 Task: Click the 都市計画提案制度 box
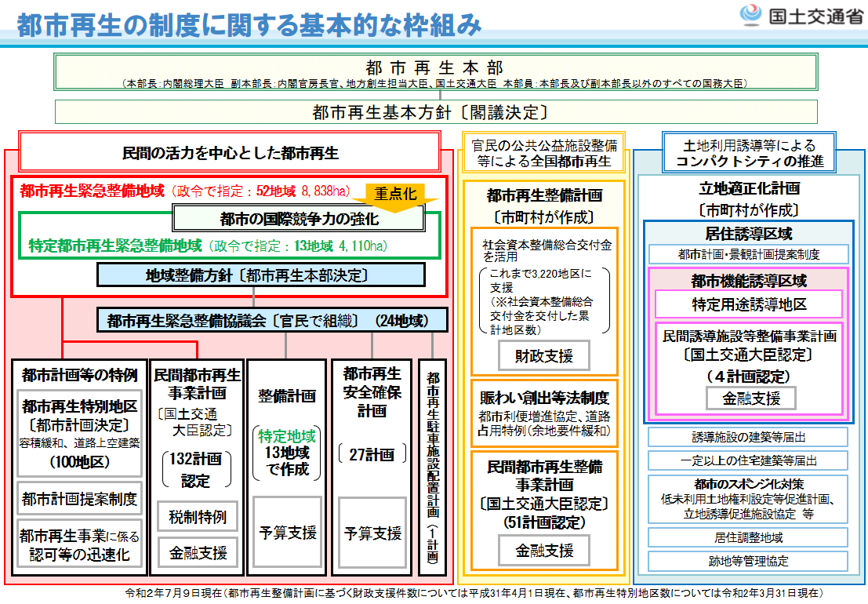pos(79,499)
